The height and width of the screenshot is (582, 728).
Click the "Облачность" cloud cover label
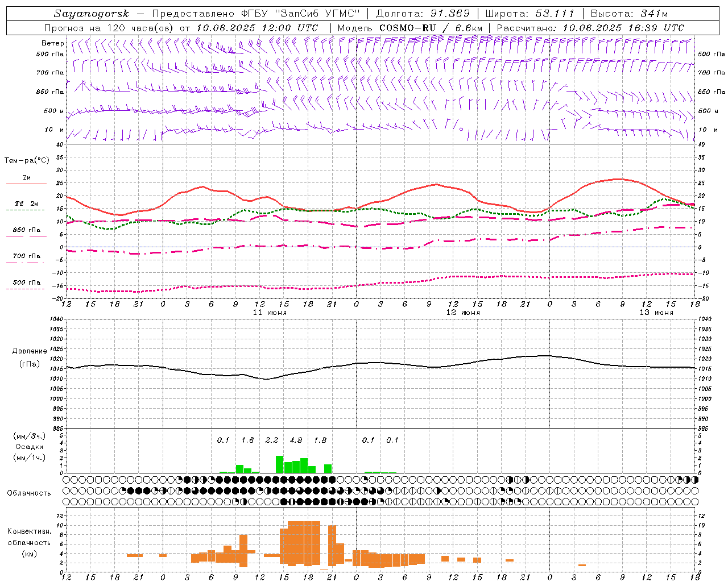(29, 493)
